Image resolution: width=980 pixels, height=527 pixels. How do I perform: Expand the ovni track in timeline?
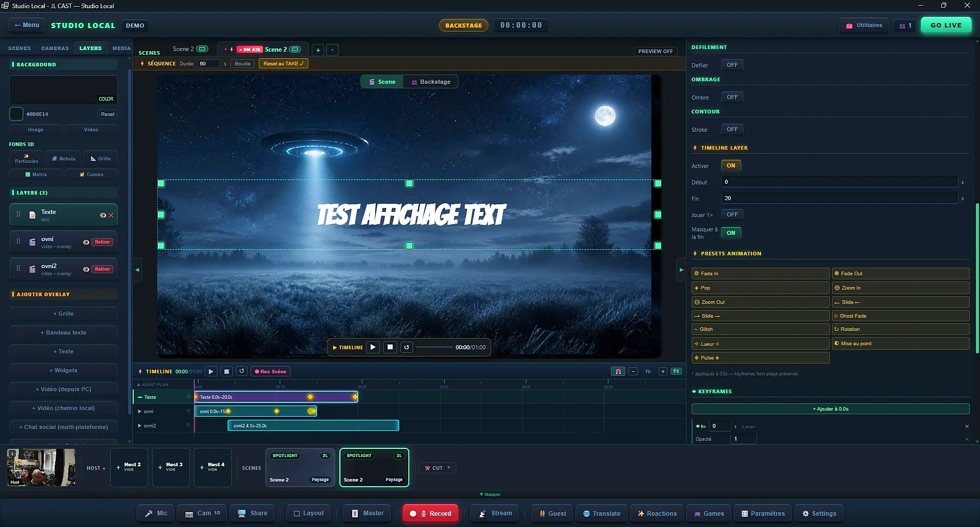click(x=140, y=411)
